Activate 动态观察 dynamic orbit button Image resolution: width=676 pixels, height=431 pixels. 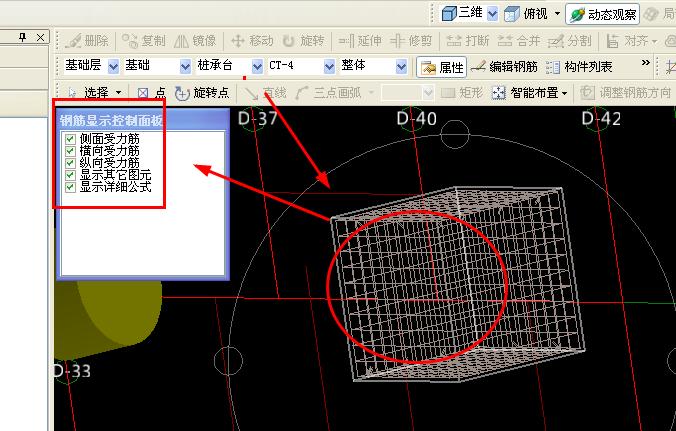[x=603, y=14]
